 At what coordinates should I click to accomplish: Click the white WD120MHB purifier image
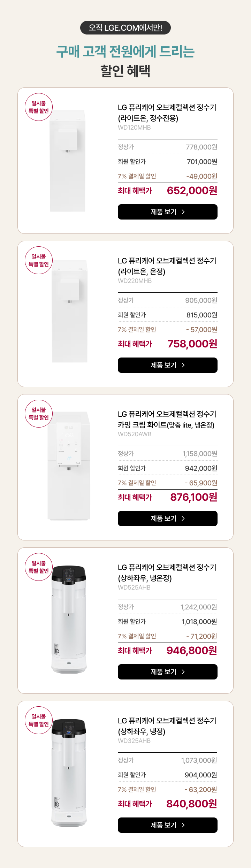point(68,161)
